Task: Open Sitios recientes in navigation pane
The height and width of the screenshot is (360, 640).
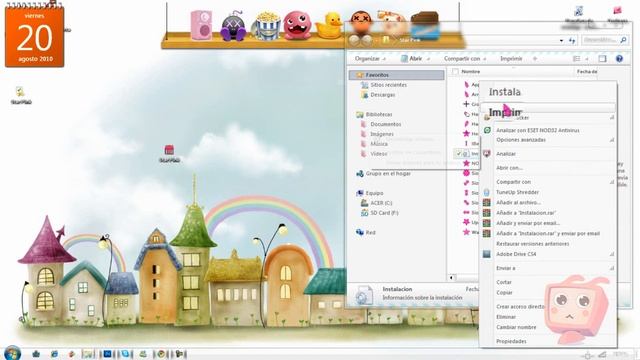Action: click(388, 85)
